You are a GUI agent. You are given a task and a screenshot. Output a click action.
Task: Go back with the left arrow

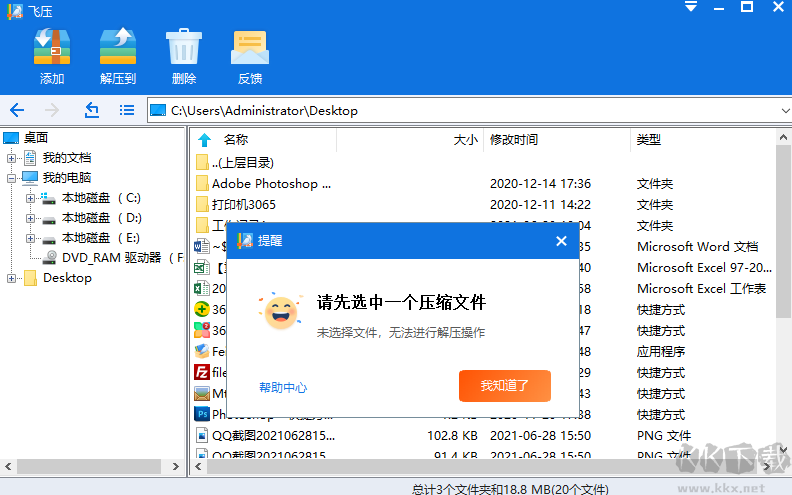coord(17,110)
